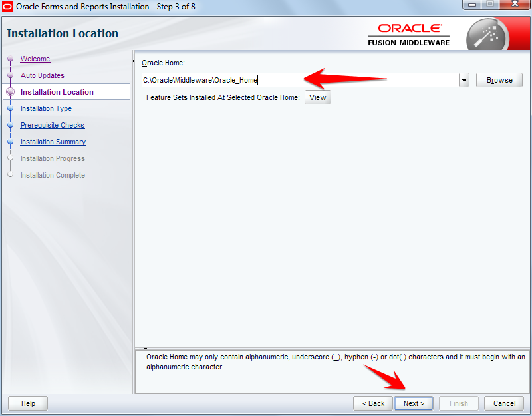Click the 'Installation Complete' step text

click(x=53, y=175)
